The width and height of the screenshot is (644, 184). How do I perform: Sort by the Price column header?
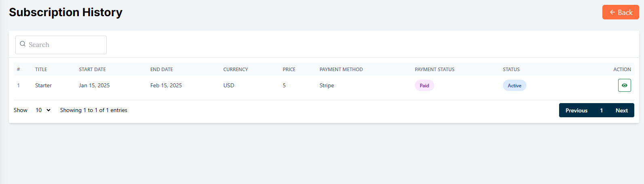tap(289, 70)
